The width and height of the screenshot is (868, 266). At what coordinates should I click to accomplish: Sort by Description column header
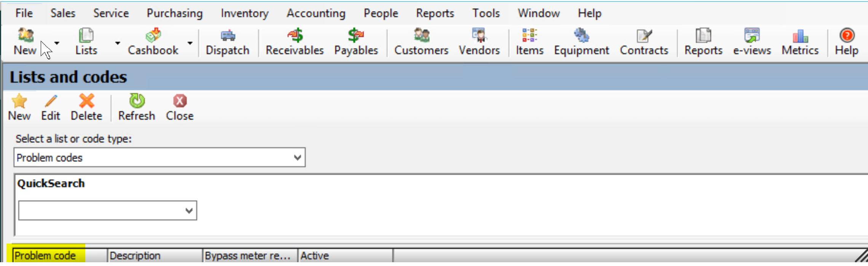155,256
